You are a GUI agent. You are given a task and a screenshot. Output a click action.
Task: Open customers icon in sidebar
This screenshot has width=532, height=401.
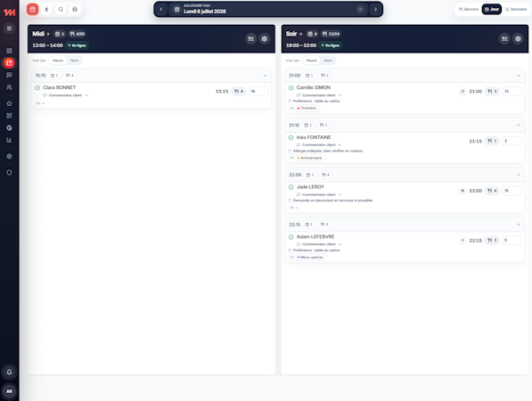coord(9,87)
